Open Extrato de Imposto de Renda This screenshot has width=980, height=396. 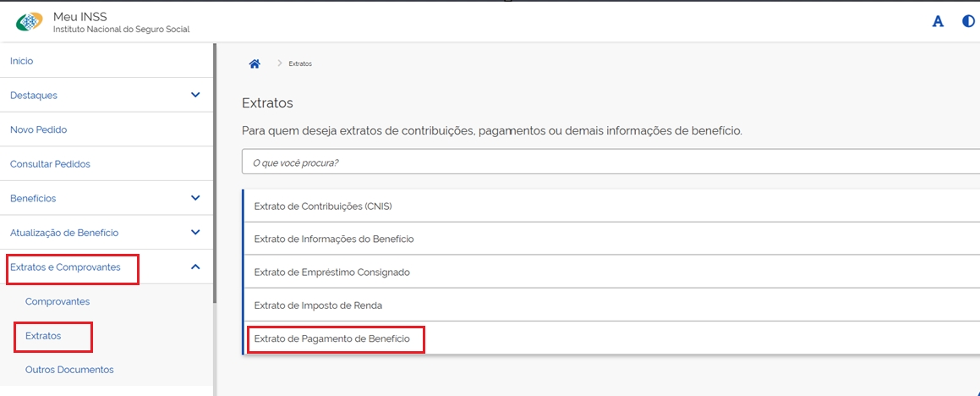(610, 305)
